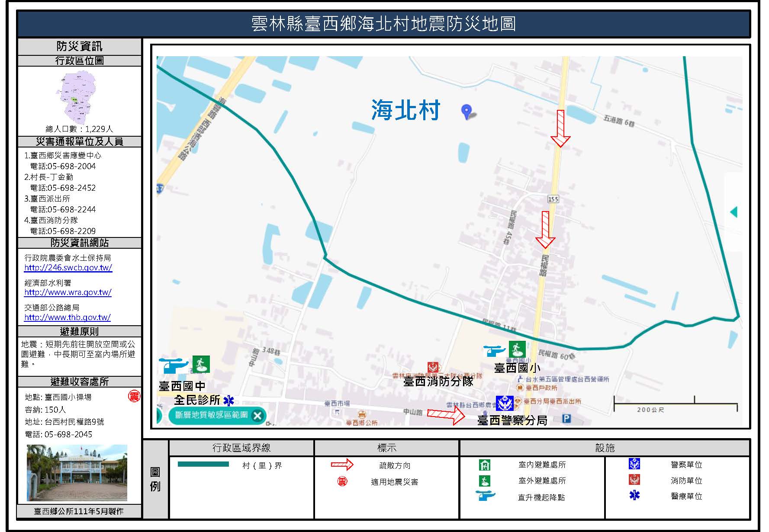Click the legend fire unit icon
Viewport: 769px width, 532px height.
tap(634, 480)
